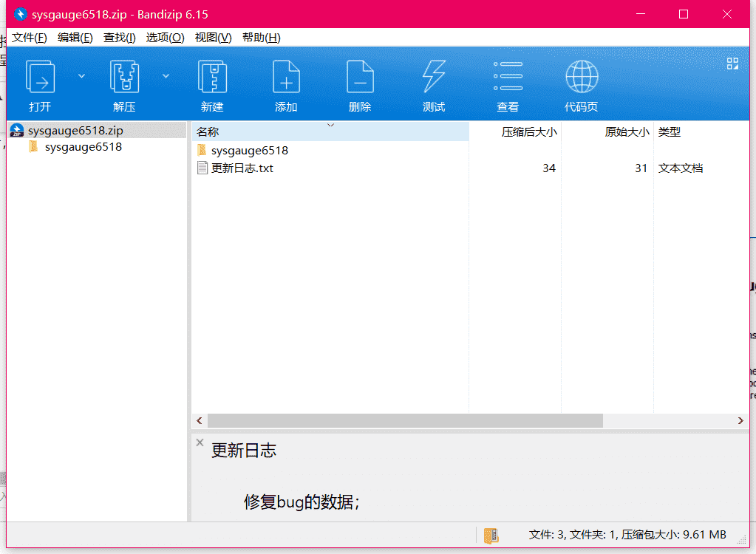Click the Bandizip logo in title bar

(20, 15)
